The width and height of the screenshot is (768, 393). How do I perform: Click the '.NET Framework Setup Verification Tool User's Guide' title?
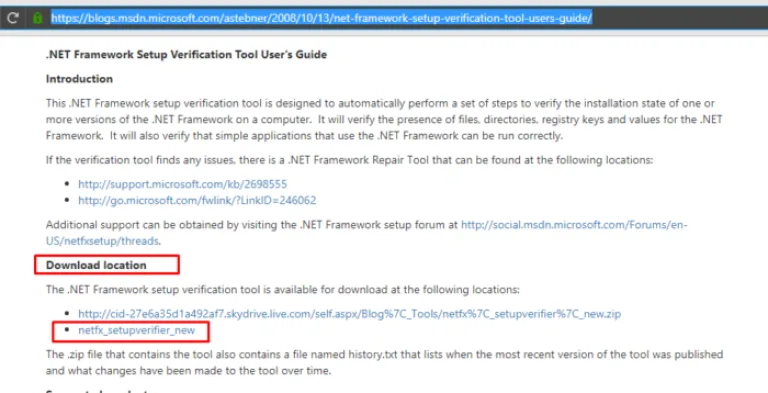187,54
